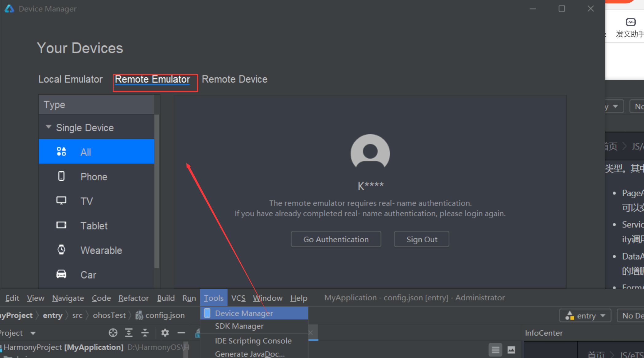Click the src breadcrumb
Viewport: 644px width, 358px height.
coord(77,315)
